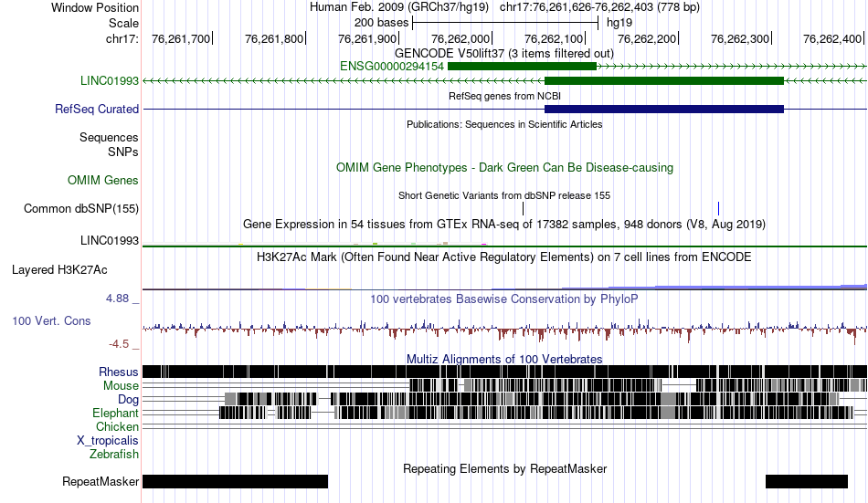Click the LINC01993 GTEx expression label

109,241
